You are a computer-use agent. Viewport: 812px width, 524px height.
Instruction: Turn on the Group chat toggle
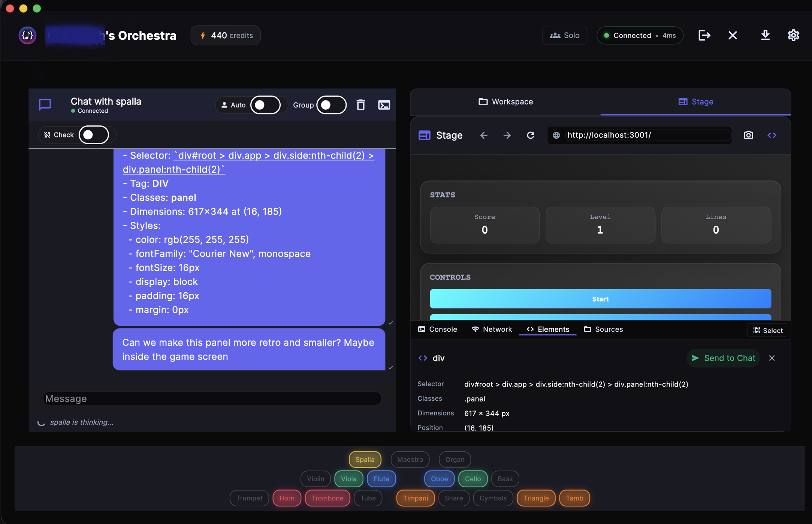(331, 105)
